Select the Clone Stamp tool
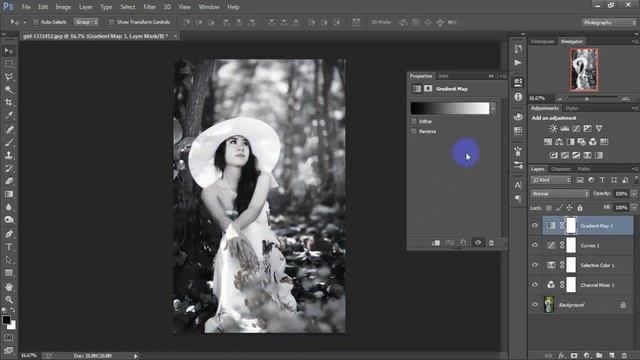Screen dimensions: 640x360 click(x=9, y=155)
